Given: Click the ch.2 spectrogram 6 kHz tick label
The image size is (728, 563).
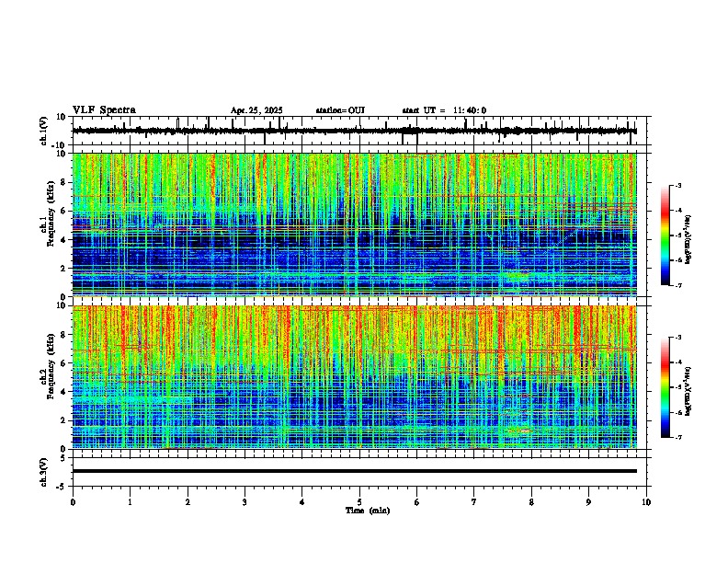Looking at the screenshot, I should 65,363.
